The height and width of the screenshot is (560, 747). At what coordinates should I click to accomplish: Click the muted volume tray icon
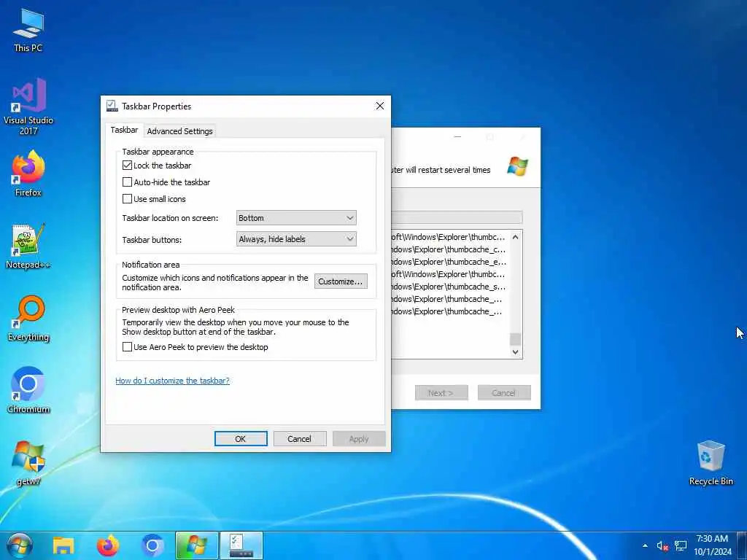click(662, 545)
